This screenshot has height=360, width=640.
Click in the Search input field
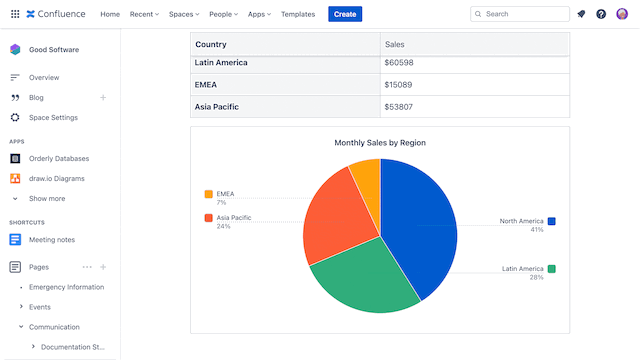click(520, 14)
